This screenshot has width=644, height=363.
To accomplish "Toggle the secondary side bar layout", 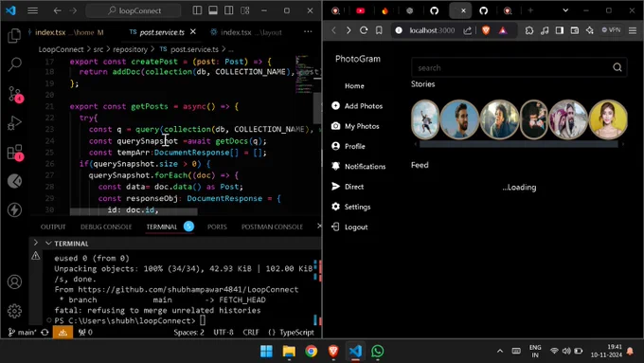I will click(x=229, y=10).
